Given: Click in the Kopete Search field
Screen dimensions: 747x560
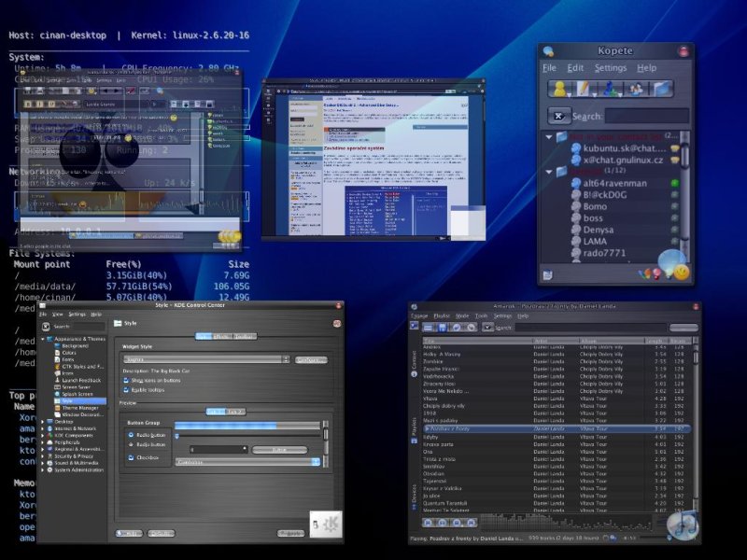Looking at the screenshot, I should 647,116.
